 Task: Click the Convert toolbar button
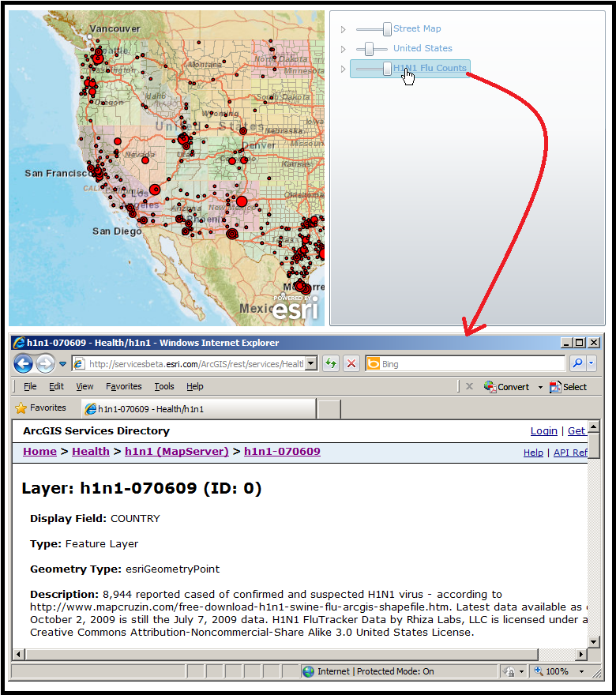coord(507,387)
